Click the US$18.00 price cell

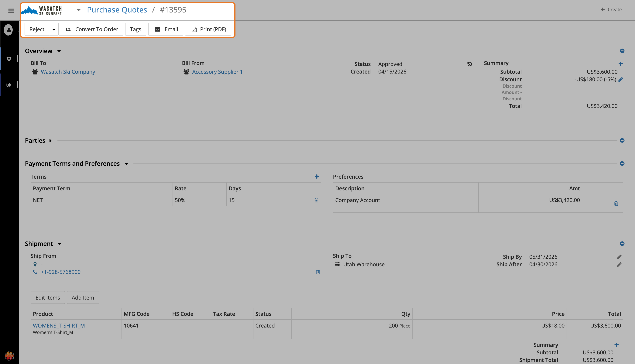(x=489, y=329)
